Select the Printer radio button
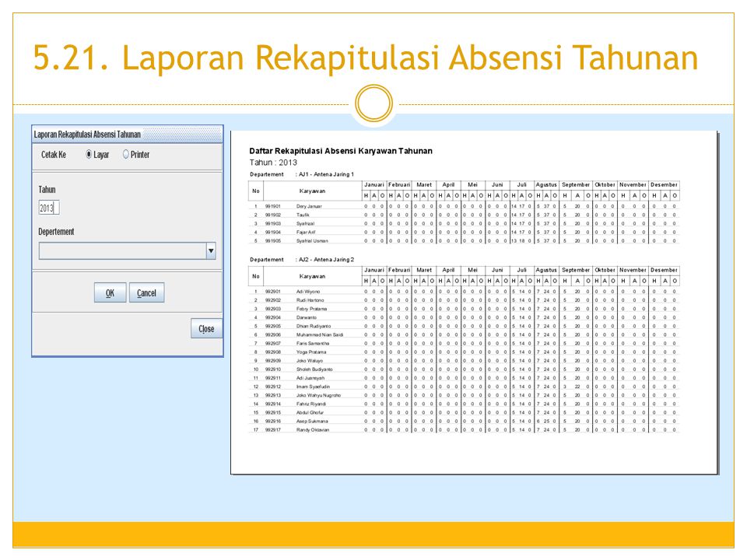Image resolution: width=747 pixels, height=560 pixels. 126,155
